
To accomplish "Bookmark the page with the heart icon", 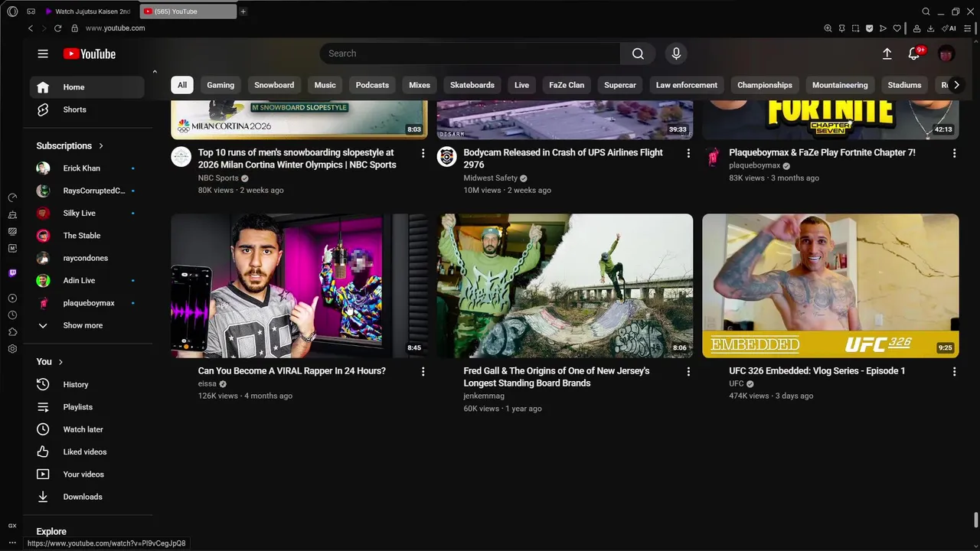I will 897,28.
